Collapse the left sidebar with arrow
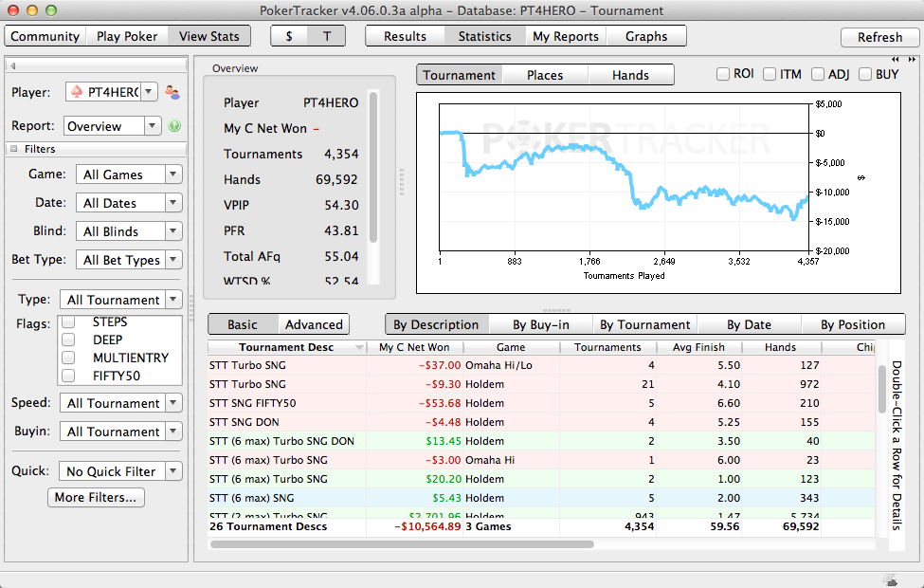Screen dimensions: 924x588 13,66
